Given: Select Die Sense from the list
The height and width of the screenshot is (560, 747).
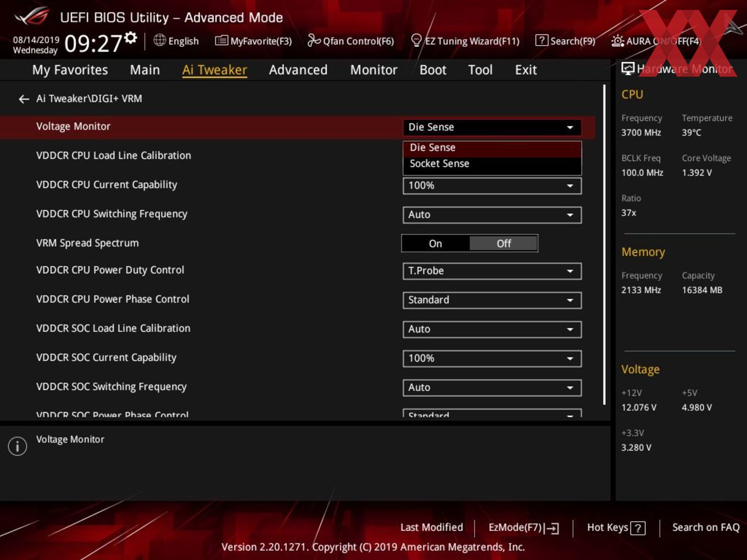Looking at the screenshot, I should 492,148.
